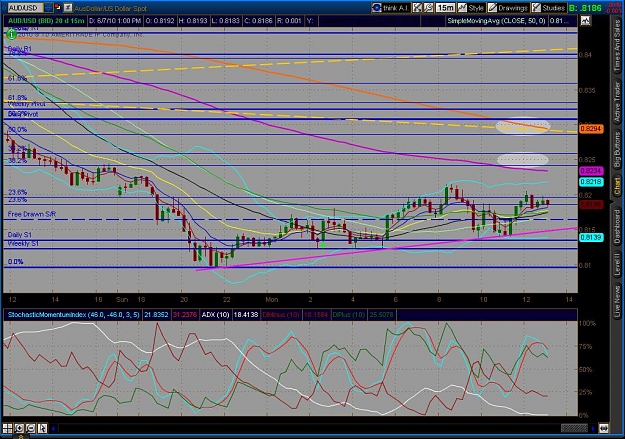The height and width of the screenshot is (439, 625).
Task: Click the 50.0% Fibonacci level label
Action: 18,130
